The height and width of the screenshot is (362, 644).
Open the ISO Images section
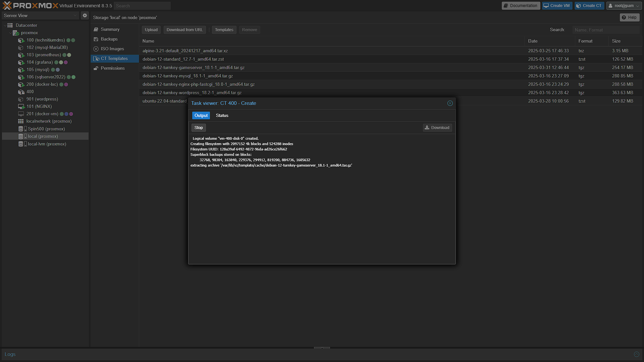115,49
